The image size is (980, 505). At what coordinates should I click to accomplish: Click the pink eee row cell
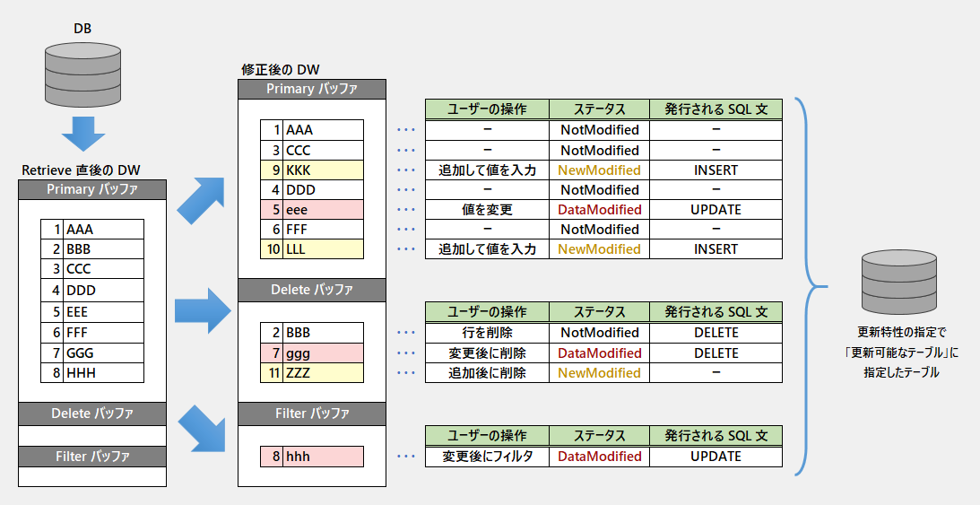coord(324,209)
